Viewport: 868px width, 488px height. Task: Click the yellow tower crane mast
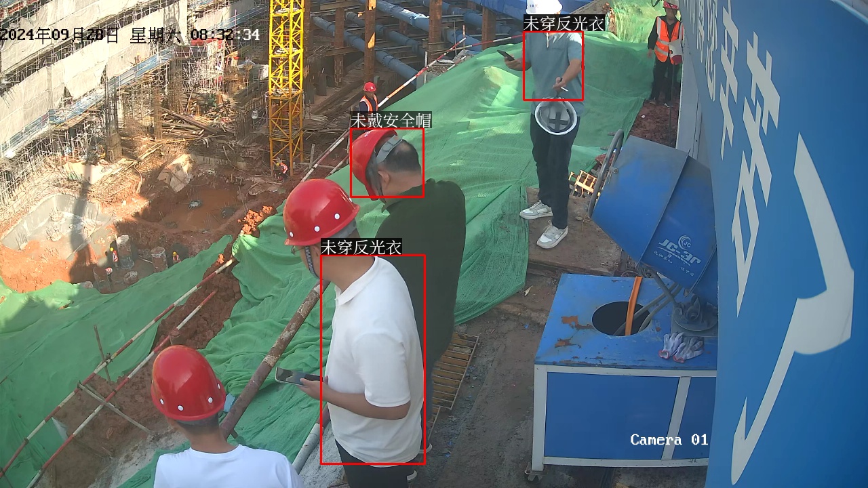[x=286, y=81]
